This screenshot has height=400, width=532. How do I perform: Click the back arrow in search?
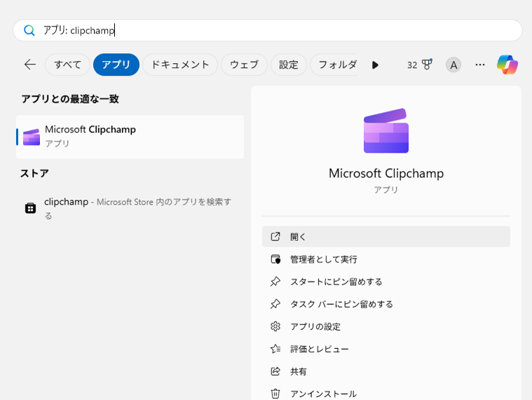29,64
